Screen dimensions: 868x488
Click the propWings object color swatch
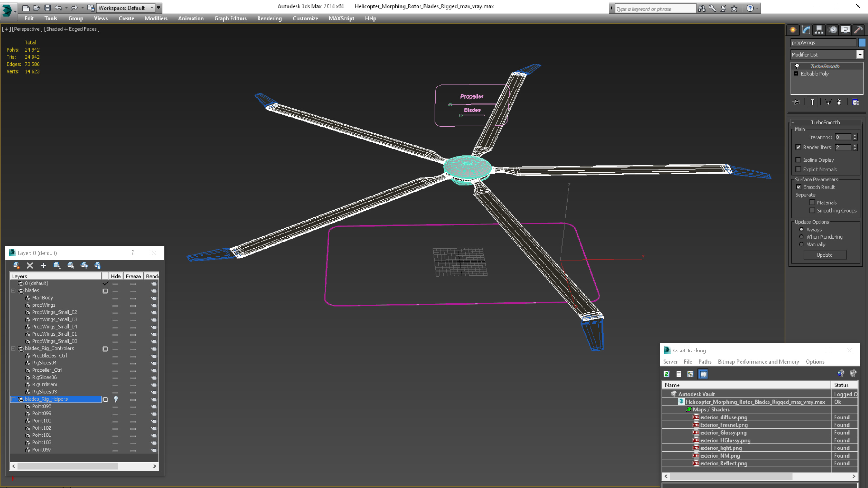862,42
